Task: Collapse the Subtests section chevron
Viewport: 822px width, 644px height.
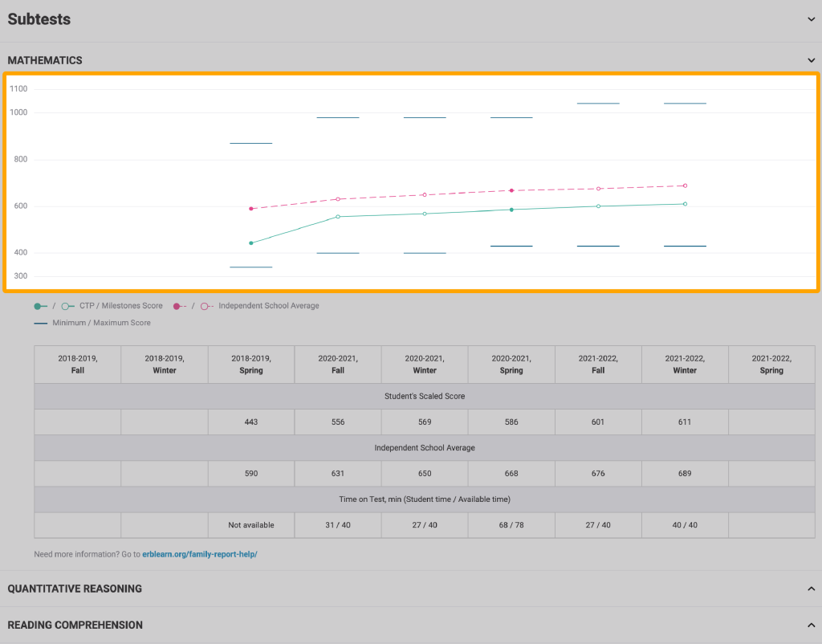Action: [x=811, y=20]
